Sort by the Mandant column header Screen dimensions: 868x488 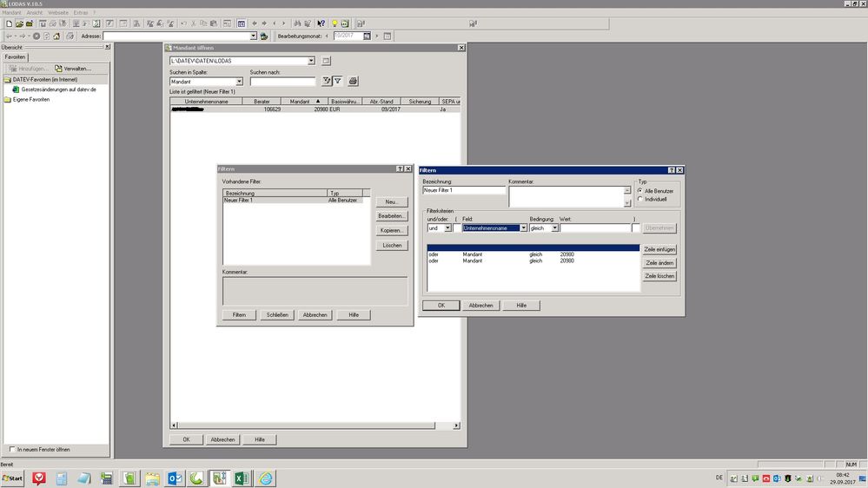pos(304,102)
